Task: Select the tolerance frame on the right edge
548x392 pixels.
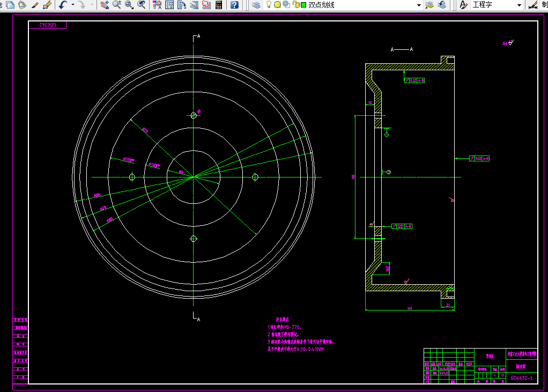Action: point(479,159)
